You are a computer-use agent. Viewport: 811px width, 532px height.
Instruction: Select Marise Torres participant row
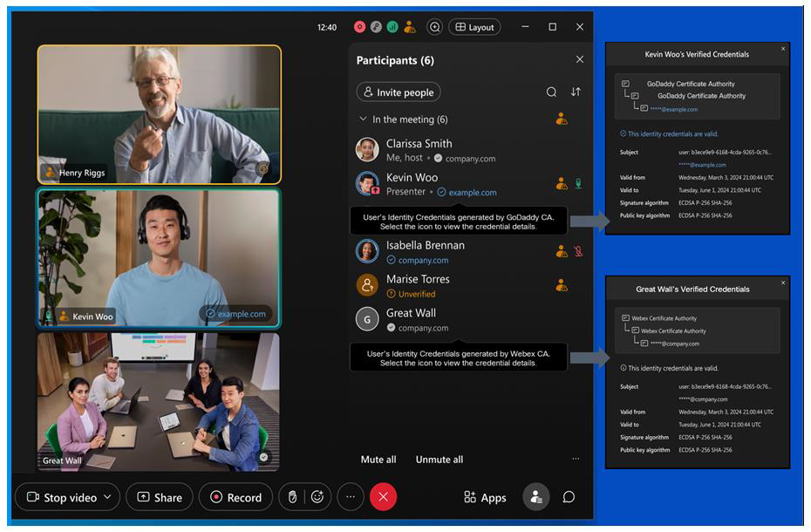point(468,286)
